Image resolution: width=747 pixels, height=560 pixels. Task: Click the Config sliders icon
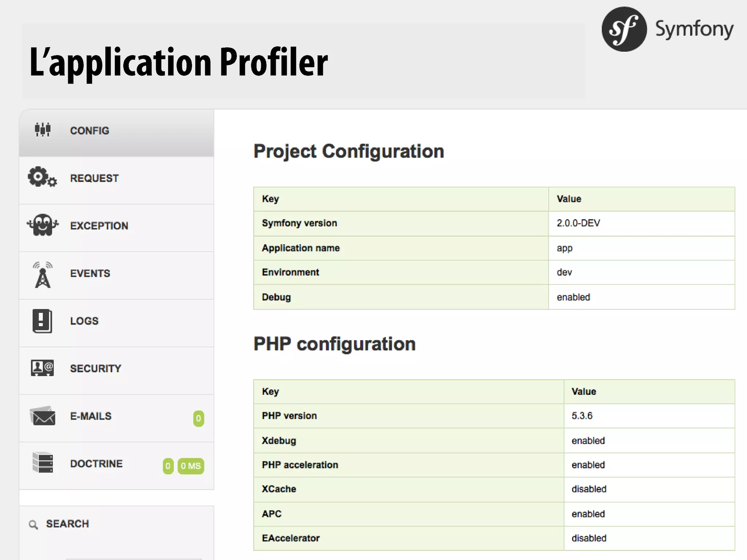pyautogui.click(x=43, y=130)
